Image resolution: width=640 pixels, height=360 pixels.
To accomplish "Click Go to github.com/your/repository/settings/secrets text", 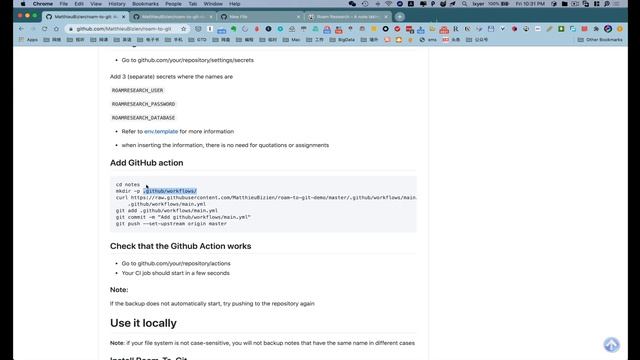I will tap(188, 60).
